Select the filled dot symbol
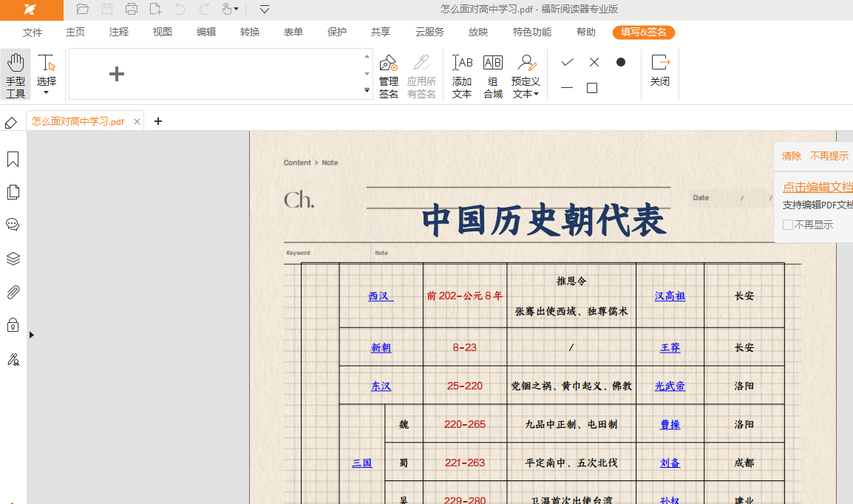Image resolution: width=853 pixels, height=504 pixels. (621, 62)
